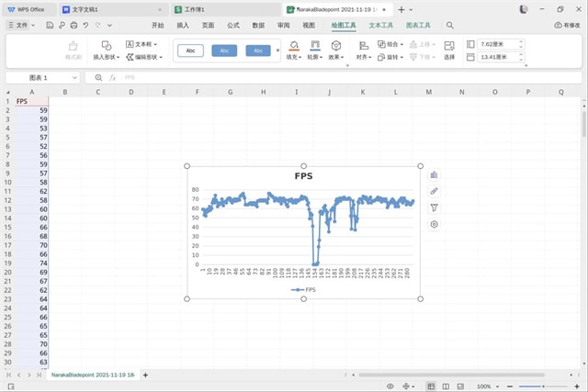The height and width of the screenshot is (392, 588).
Task: Switch to the 插入 ribbon tab
Action: [183, 26]
